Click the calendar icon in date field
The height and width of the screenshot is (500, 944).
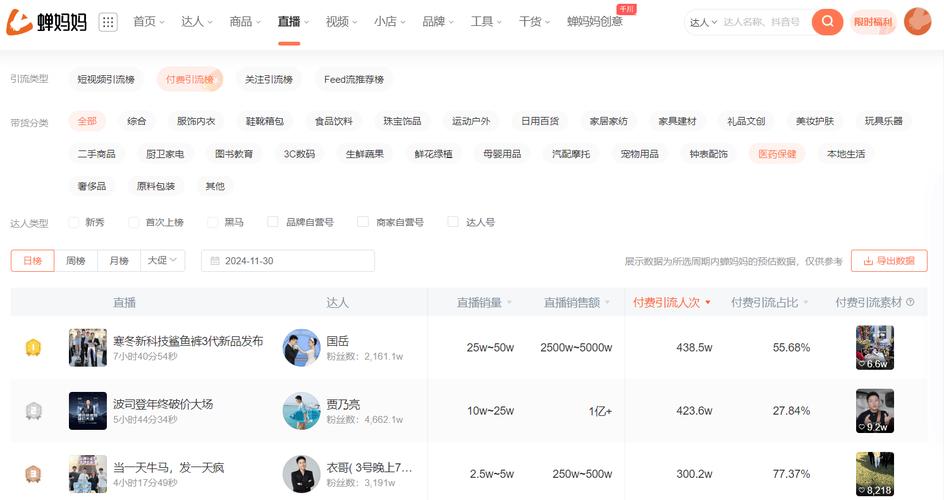pos(214,261)
